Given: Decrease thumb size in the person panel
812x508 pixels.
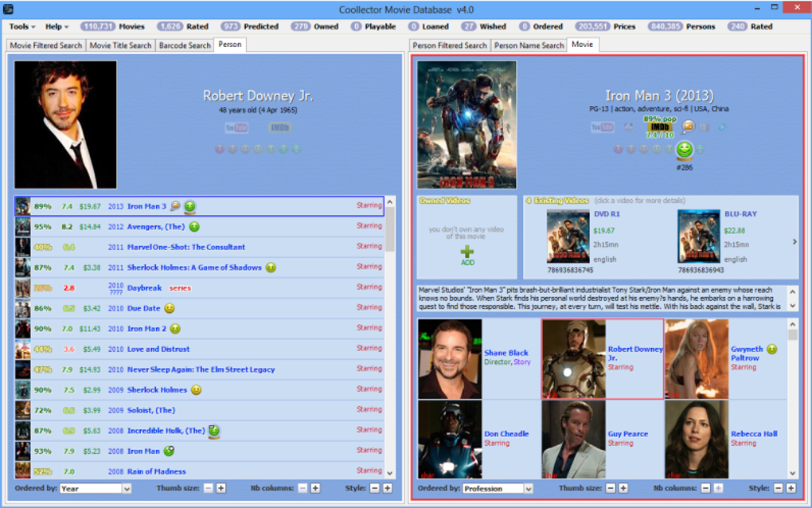Looking at the screenshot, I should pyautogui.click(x=209, y=488).
